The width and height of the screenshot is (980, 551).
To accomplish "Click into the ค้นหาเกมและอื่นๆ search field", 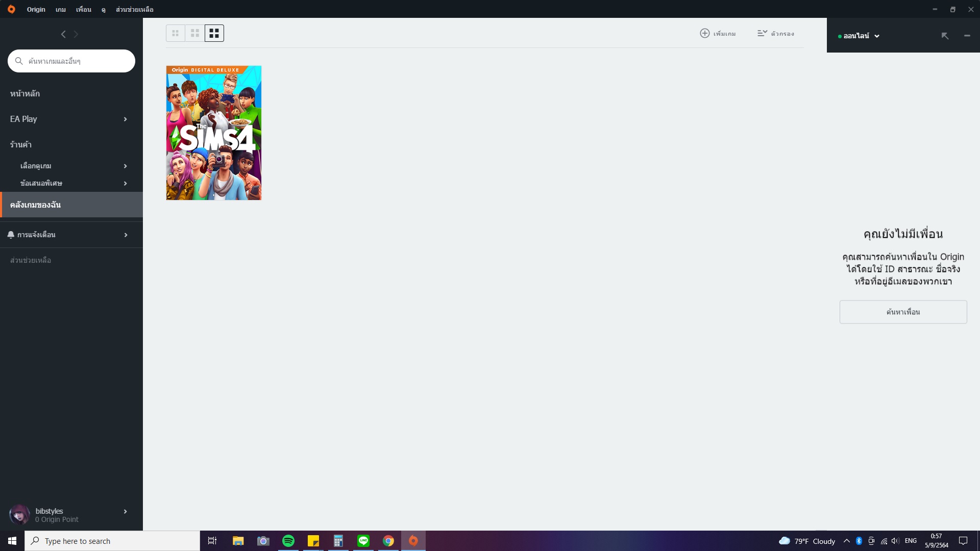I will click(71, 61).
